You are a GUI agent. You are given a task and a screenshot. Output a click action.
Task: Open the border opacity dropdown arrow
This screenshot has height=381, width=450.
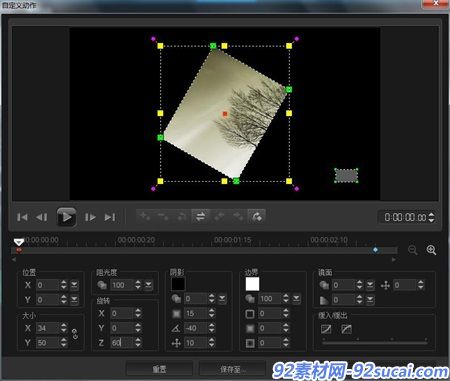click(296, 299)
